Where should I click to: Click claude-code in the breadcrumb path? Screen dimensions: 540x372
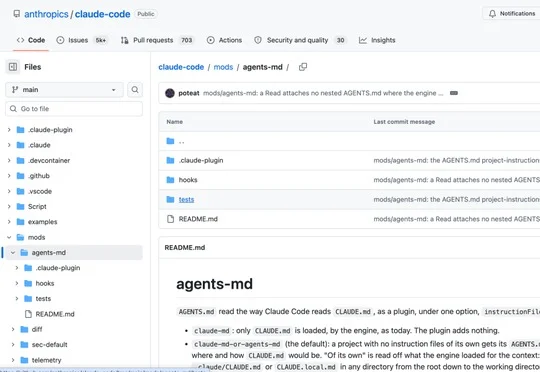[x=181, y=67]
